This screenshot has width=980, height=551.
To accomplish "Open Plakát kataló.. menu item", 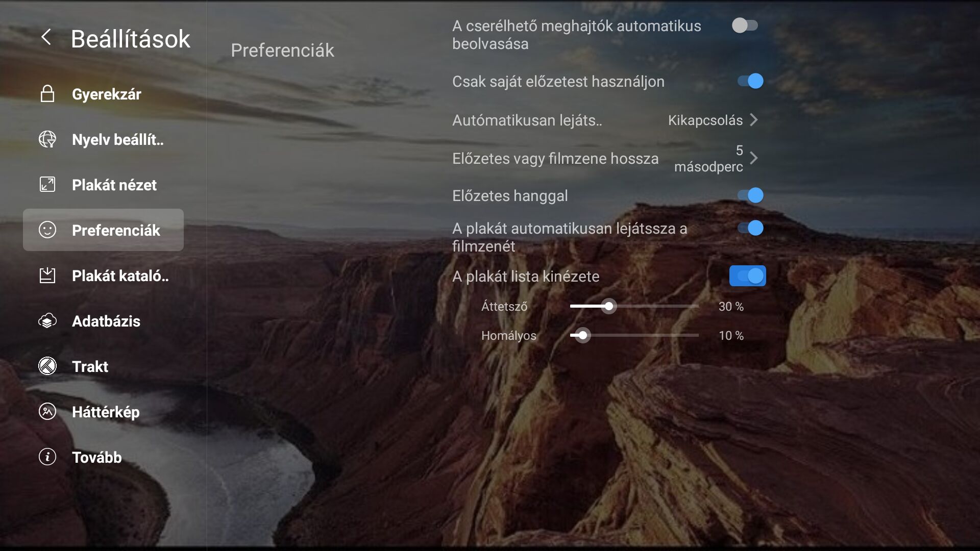I will [x=103, y=275].
